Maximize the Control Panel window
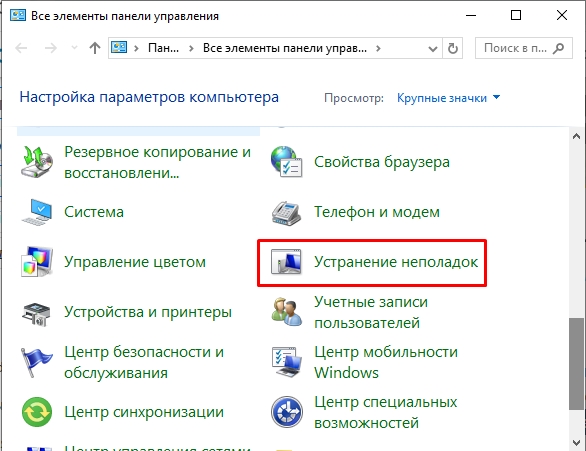 click(516, 16)
